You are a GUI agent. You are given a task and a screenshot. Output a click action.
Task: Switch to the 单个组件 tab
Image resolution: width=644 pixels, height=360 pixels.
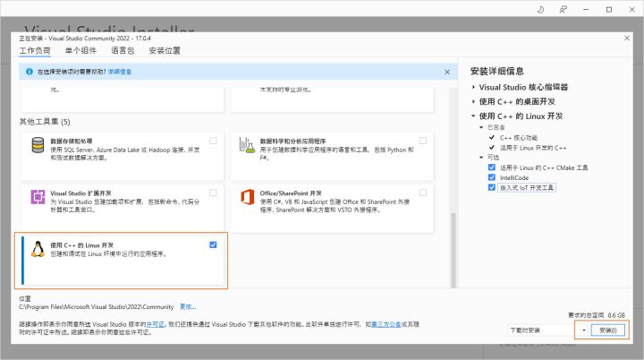pos(80,51)
